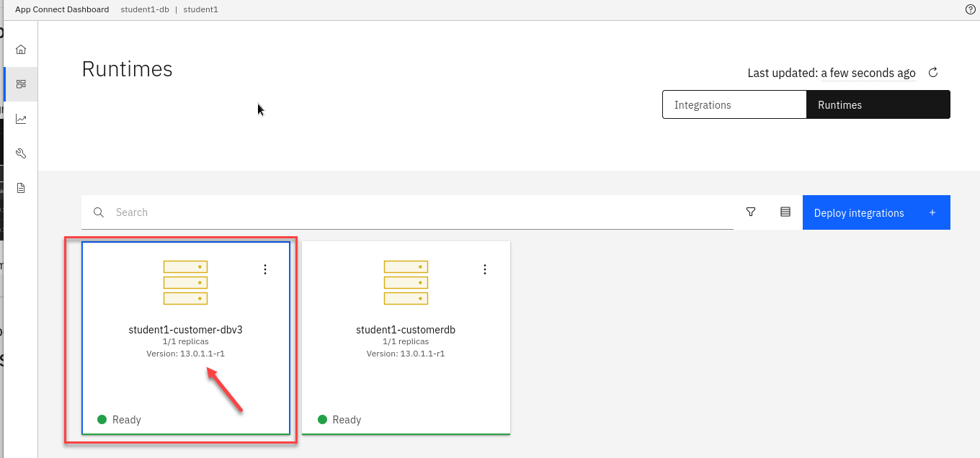Image resolution: width=980 pixels, height=458 pixels.
Task: Click the App Connect Dashboard title
Action: pyautogui.click(x=62, y=9)
